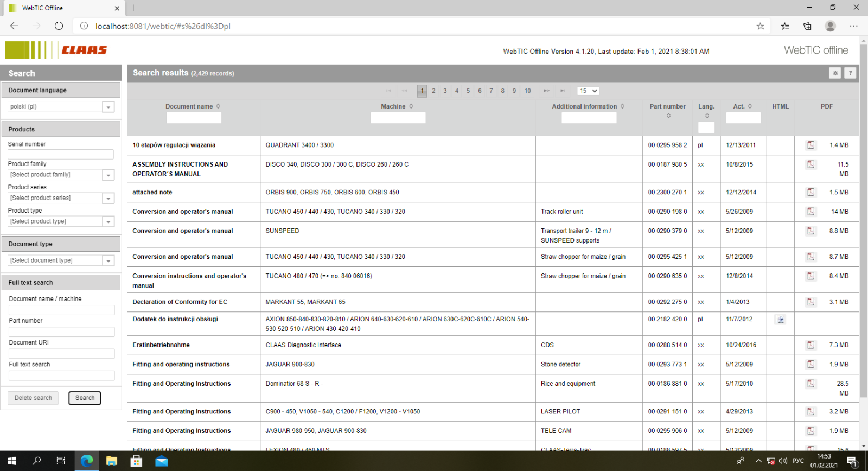The width and height of the screenshot is (868, 471).
Task: Go to results page 7
Action: [491, 91]
